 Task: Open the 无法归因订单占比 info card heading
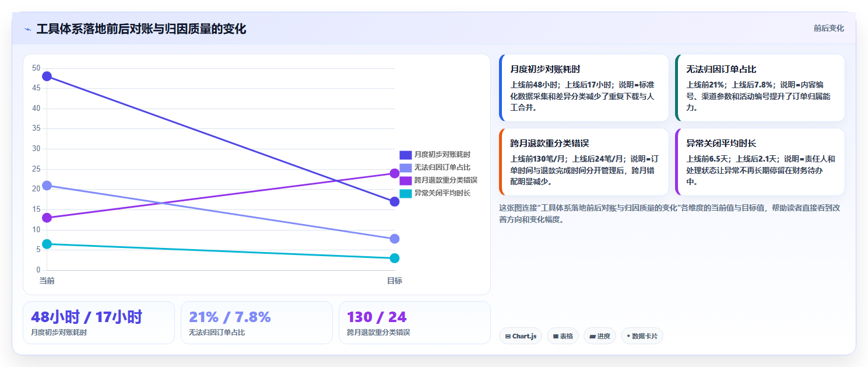[721, 69]
